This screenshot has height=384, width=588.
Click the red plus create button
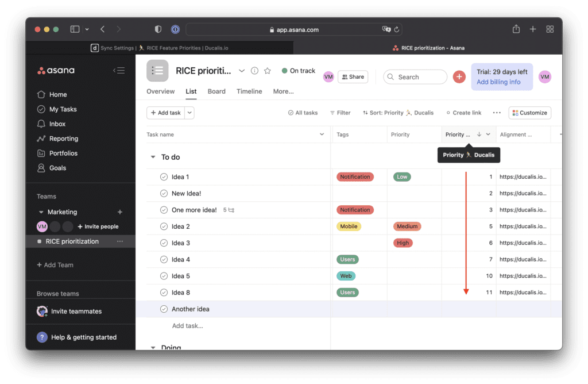[x=459, y=76]
